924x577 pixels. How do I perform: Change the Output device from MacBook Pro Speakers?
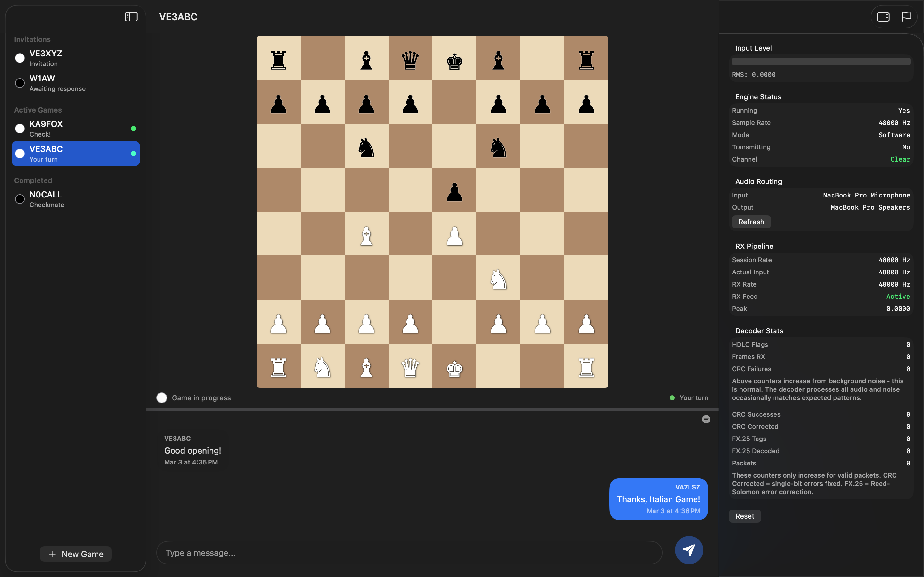pyautogui.click(x=870, y=207)
